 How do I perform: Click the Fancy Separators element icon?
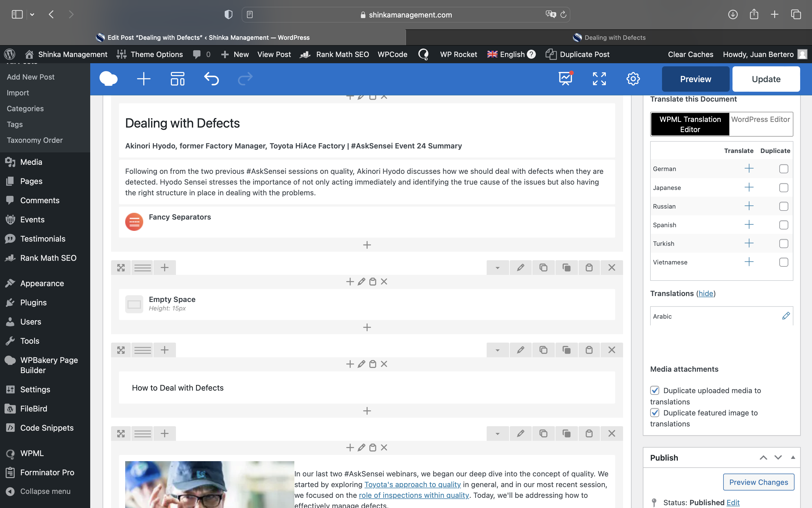click(x=134, y=222)
